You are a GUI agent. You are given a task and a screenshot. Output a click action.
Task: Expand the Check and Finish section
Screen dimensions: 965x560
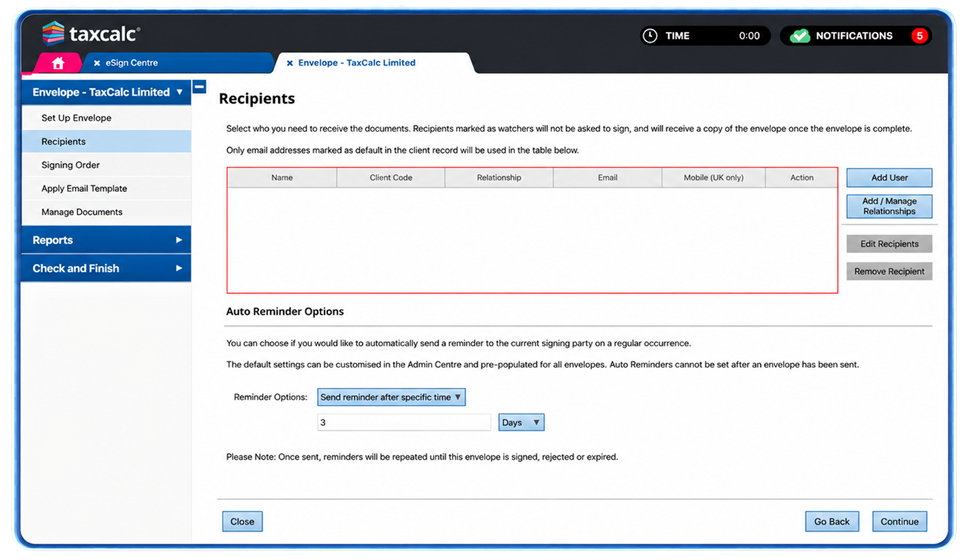(x=106, y=268)
